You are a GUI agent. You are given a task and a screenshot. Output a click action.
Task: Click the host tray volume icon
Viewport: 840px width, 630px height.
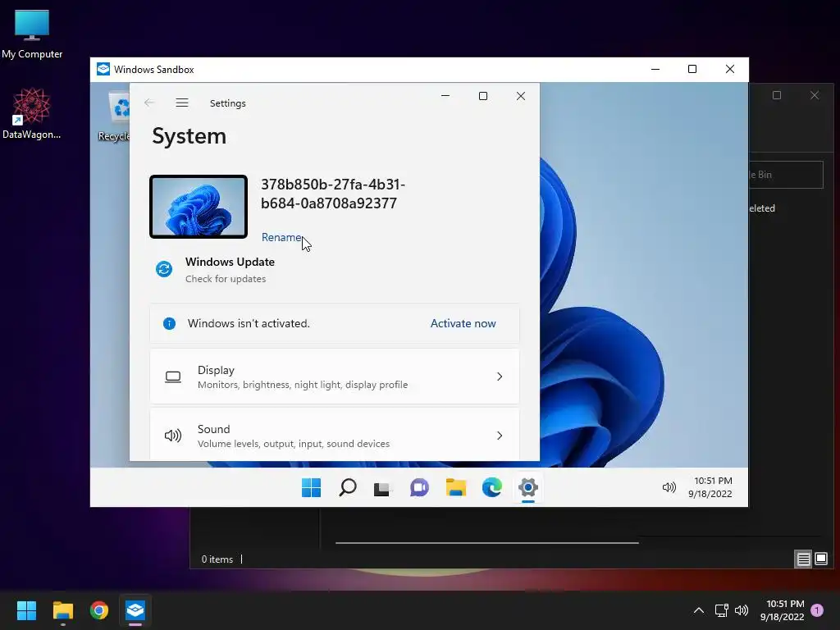coord(742,610)
